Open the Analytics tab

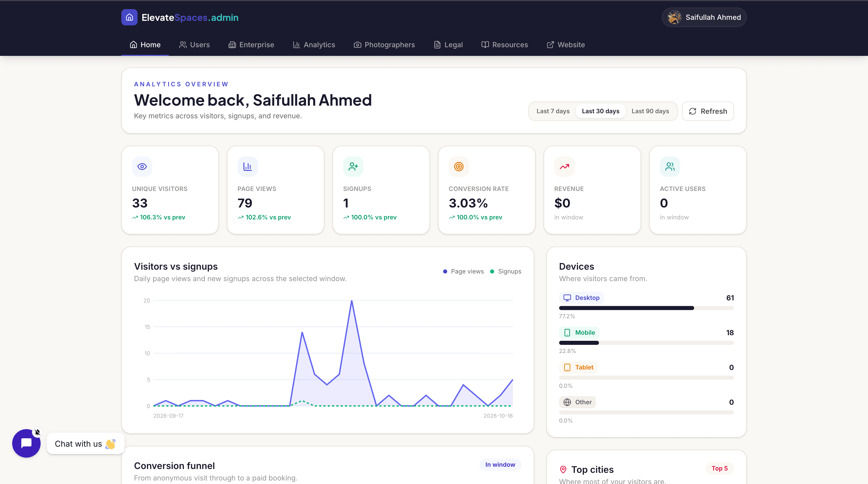pyautogui.click(x=314, y=45)
